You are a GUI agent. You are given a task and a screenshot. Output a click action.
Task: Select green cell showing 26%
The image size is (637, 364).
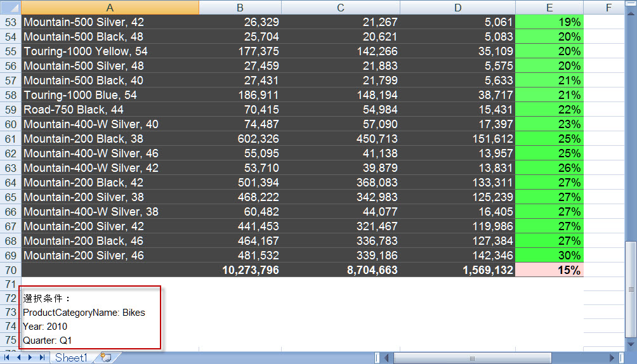pos(549,168)
